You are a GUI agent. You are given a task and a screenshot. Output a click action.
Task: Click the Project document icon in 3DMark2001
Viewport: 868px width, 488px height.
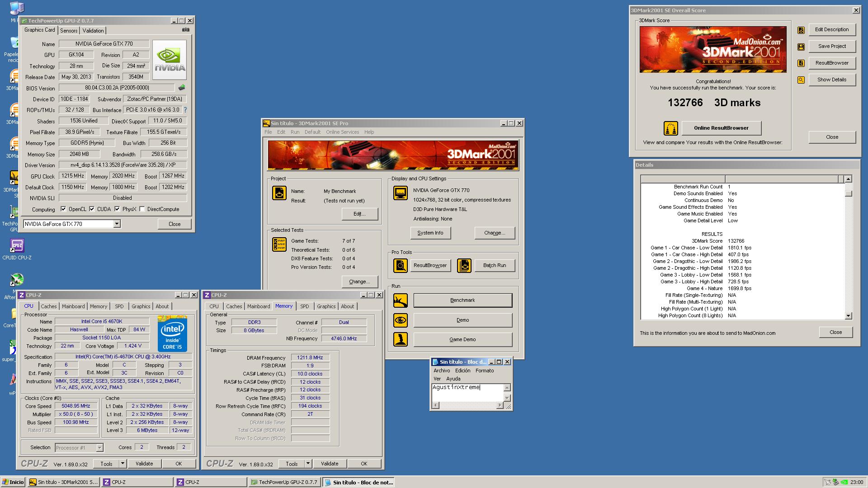click(x=279, y=193)
